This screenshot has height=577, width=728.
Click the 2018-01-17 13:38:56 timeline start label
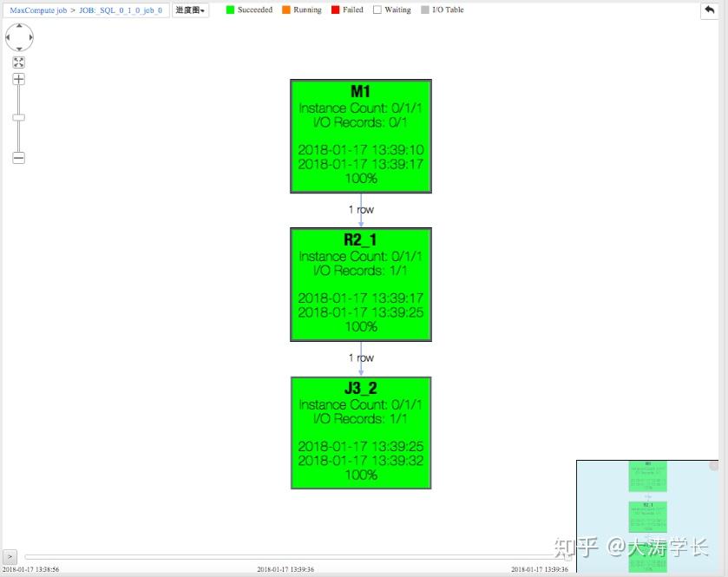coord(31,569)
